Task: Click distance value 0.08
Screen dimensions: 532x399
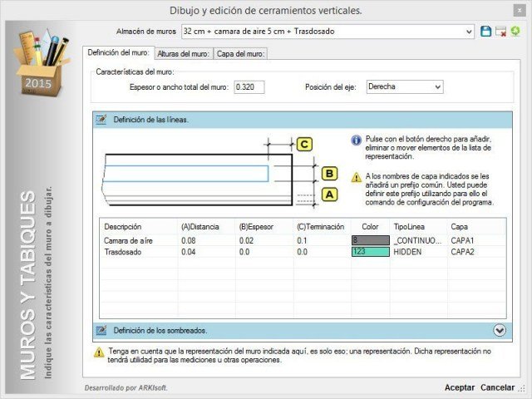Action: [x=189, y=240]
